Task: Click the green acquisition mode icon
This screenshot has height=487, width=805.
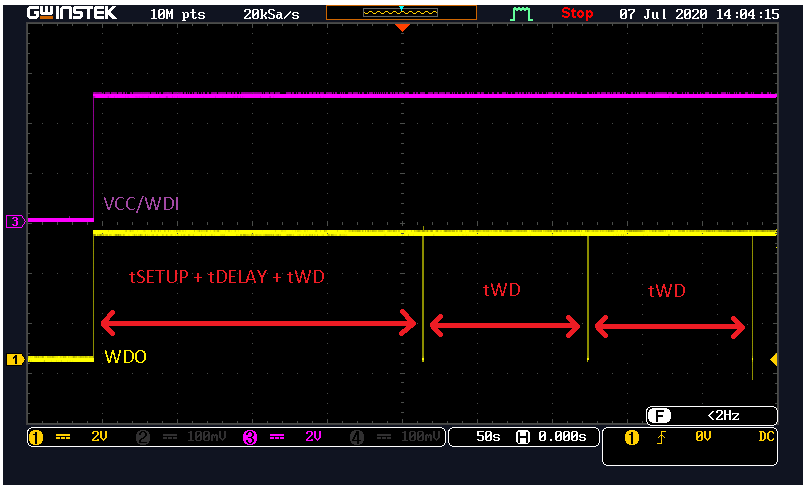Action: click(x=521, y=14)
